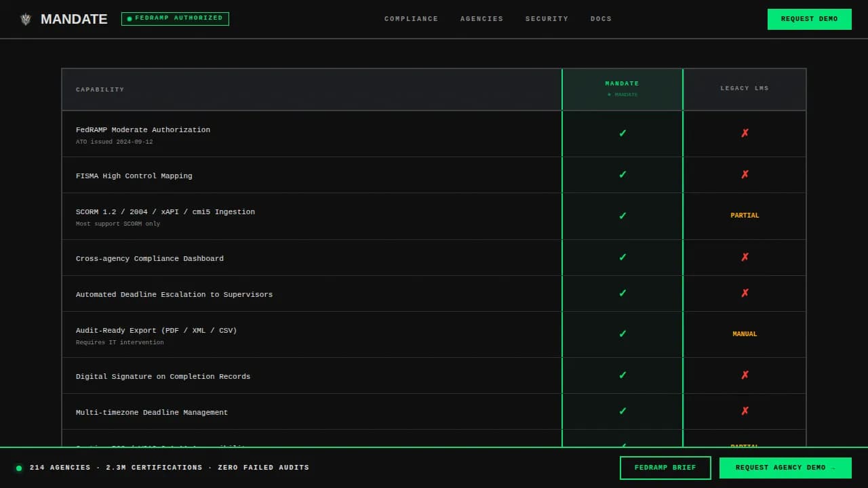Select Audit-Ready Export (PDF / XML / CSV)
Viewport: 868px width, 488px height.
pyautogui.click(x=157, y=331)
